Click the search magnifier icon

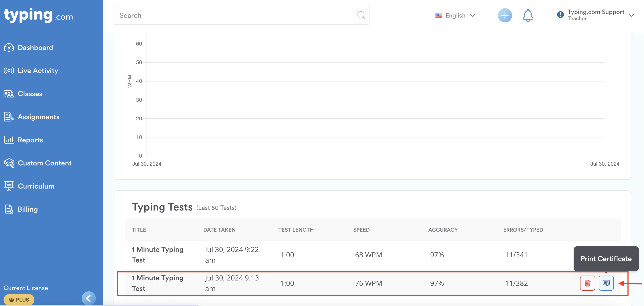pos(361,16)
